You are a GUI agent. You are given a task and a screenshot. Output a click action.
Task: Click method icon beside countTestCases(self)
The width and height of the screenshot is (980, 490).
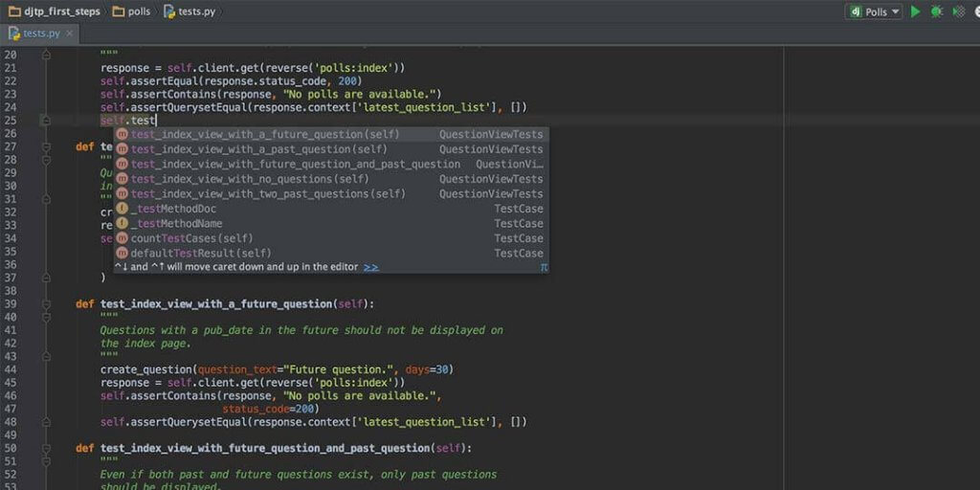point(122,238)
